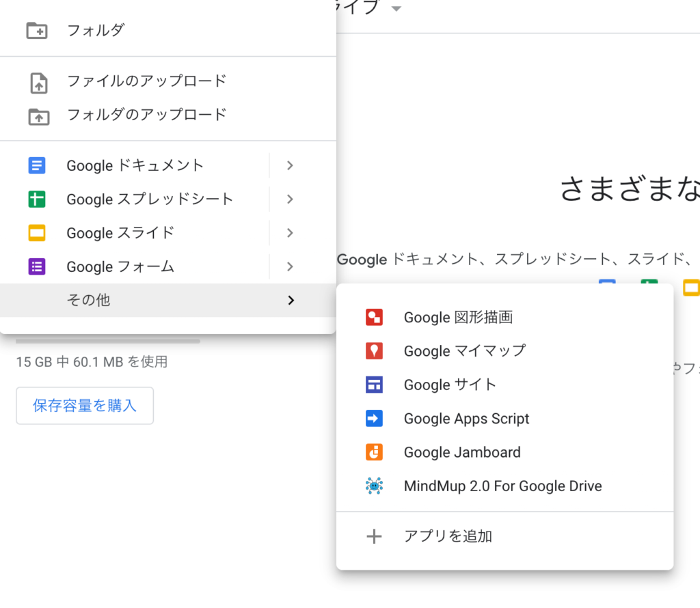Click 保存容量を購入 button
The image size is (700, 608).
pyautogui.click(x=85, y=406)
